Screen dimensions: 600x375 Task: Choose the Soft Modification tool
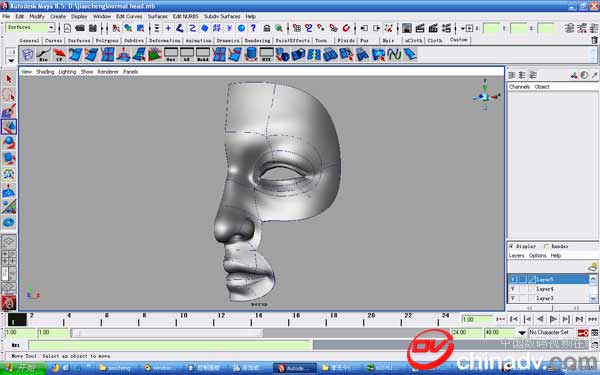tap(9, 190)
